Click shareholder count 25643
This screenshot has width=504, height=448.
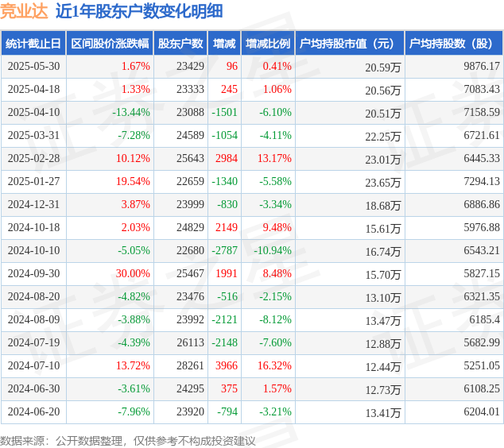coord(190,158)
